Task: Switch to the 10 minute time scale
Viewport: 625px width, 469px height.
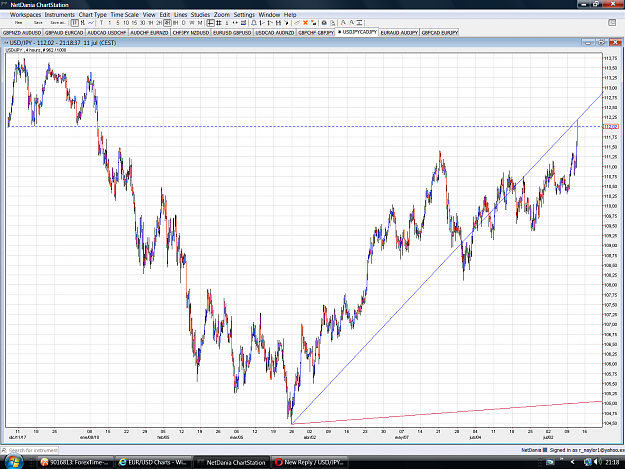Action: click(x=126, y=23)
